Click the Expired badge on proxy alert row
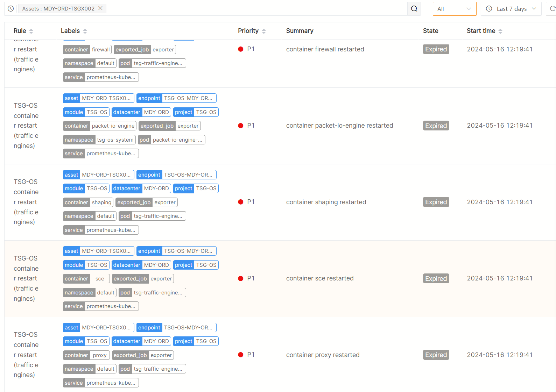The image size is (556, 392). 436,355
